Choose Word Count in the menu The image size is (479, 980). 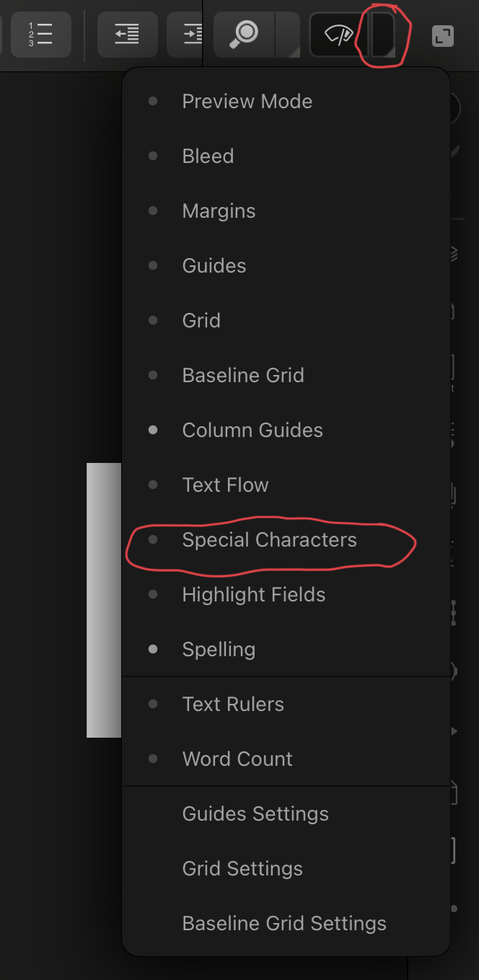coord(237,759)
